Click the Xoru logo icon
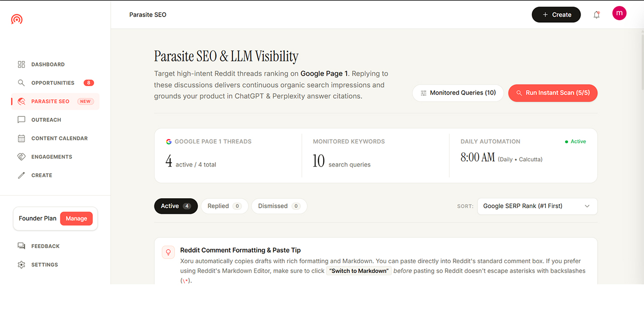 (17, 19)
